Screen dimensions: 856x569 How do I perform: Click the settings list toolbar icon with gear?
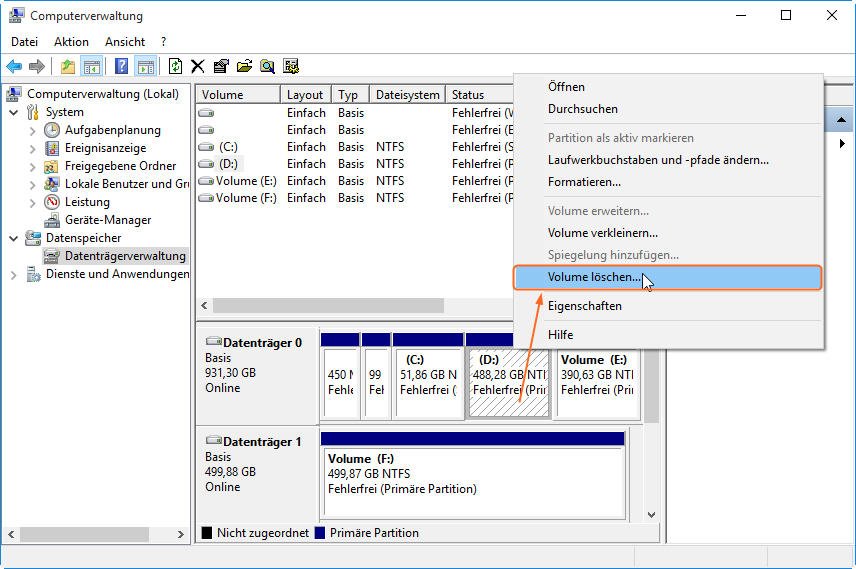coord(291,67)
